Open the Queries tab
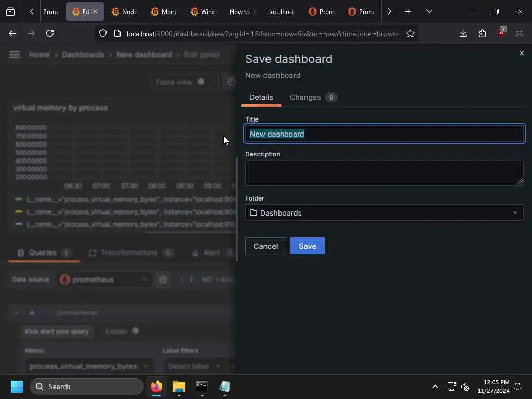The width and height of the screenshot is (532, 399). pos(44,253)
